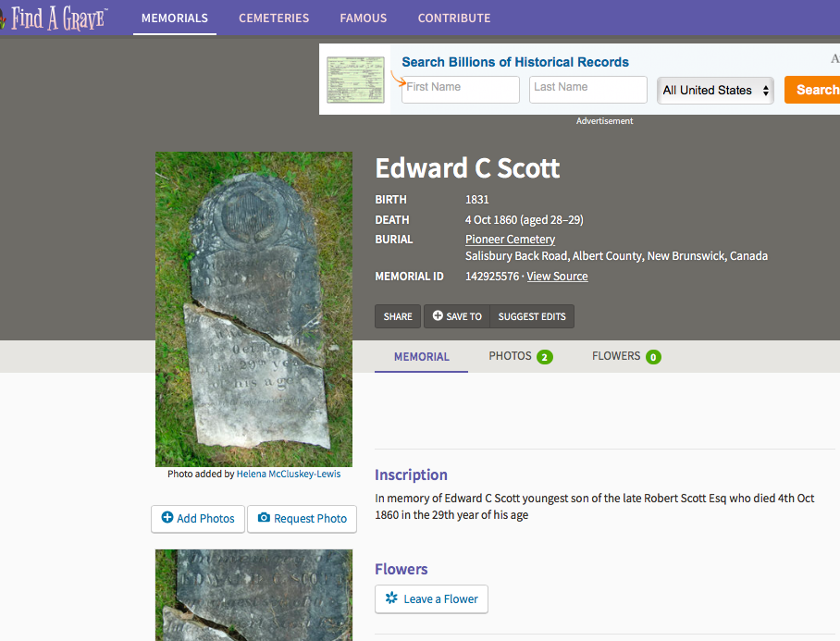The image size is (840, 641).
Task: Click the First Name search field
Action: point(461,89)
